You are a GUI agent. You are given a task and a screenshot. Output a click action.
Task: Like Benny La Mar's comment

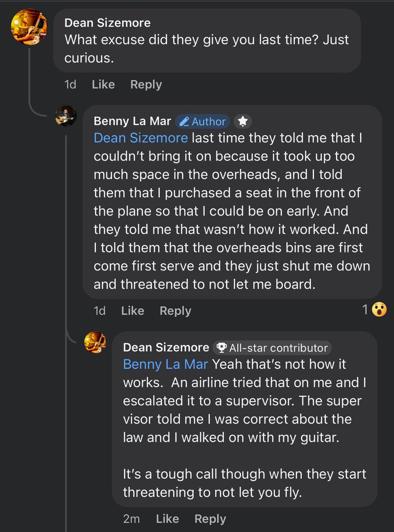pyautogui.click(x=133, y=311)
